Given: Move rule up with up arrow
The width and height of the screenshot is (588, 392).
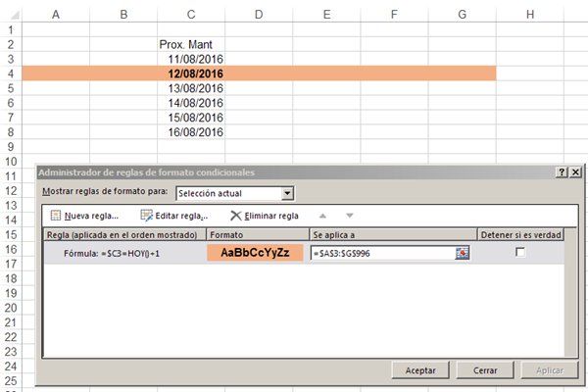Looking at the screenshot, I should pyautogui.click(x=322, y=216).
